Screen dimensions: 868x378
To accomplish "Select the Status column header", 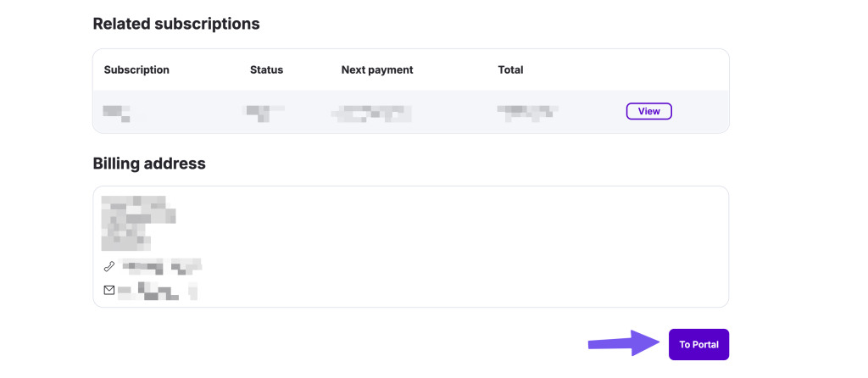I will 266,69.
